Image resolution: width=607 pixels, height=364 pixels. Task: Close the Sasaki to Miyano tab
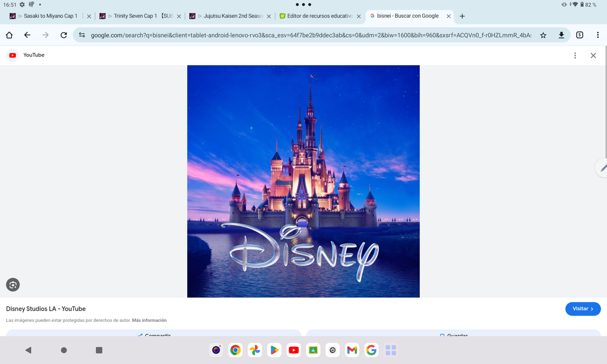[89, 16]
